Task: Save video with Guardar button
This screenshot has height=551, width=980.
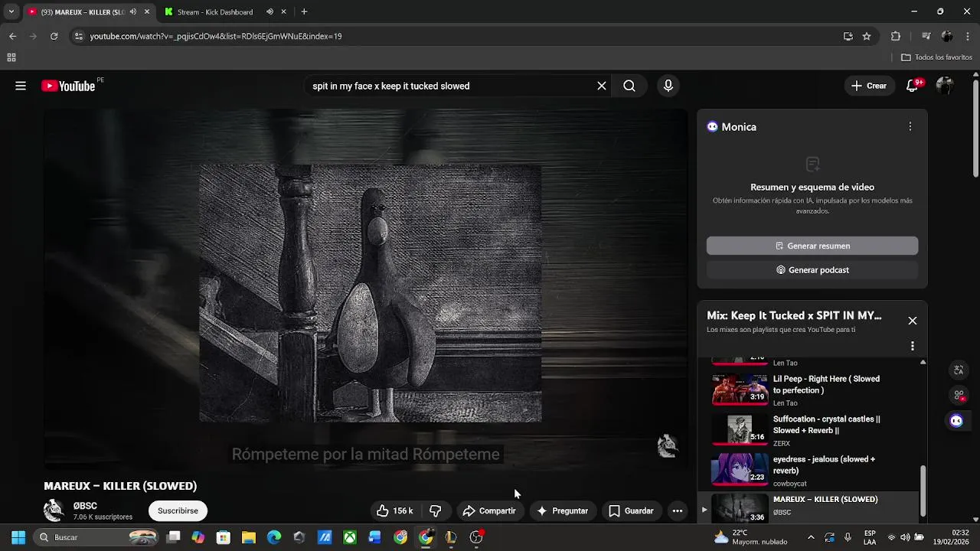Action: [x=632, y=510]
